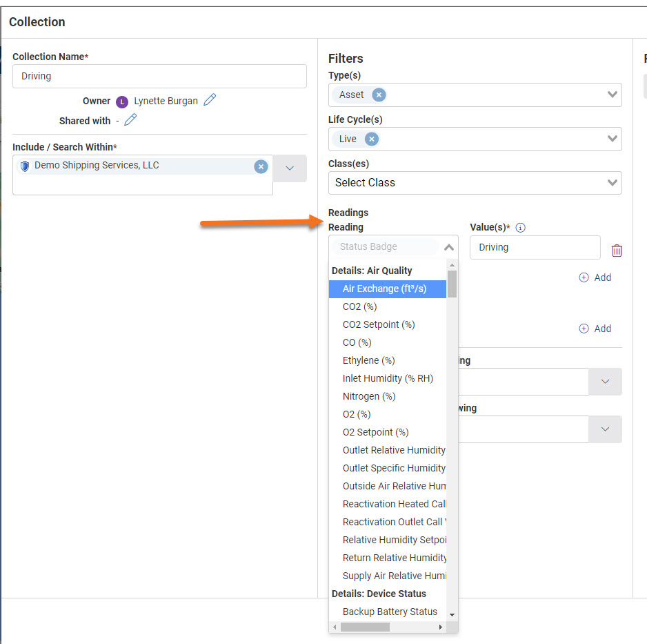Image resolution: width=647 pixels, height=644 pixels.
Task: Click the list scroll up arrow
Action: point(452,265)
